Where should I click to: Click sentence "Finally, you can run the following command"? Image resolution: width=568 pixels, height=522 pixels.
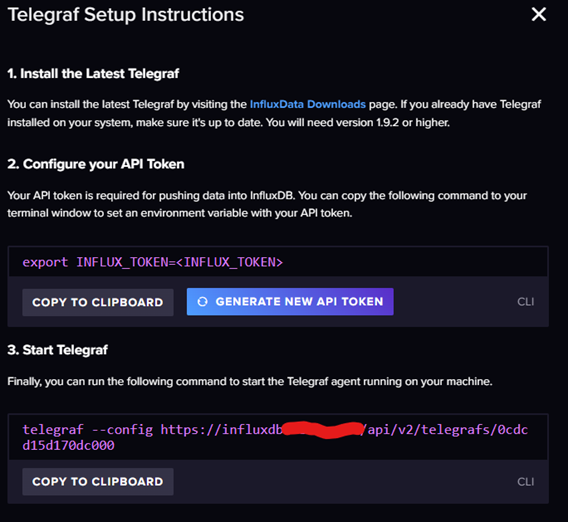click(x=250, y=382)
